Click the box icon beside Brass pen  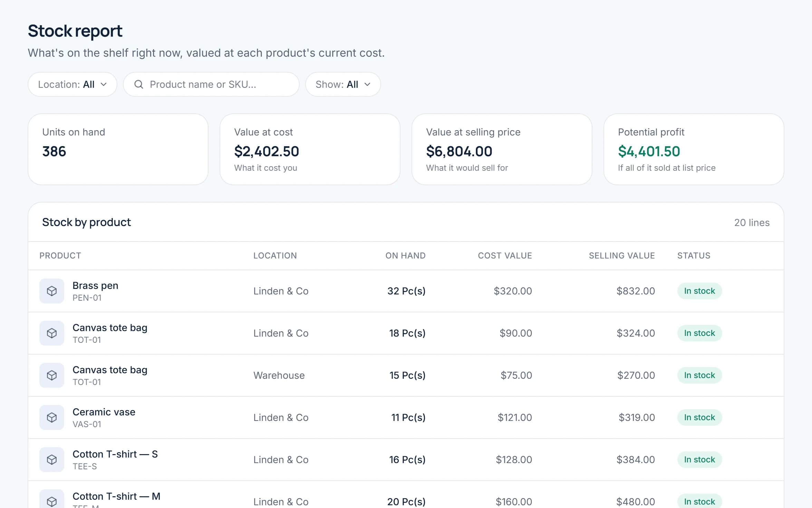[x=52, y=291]
